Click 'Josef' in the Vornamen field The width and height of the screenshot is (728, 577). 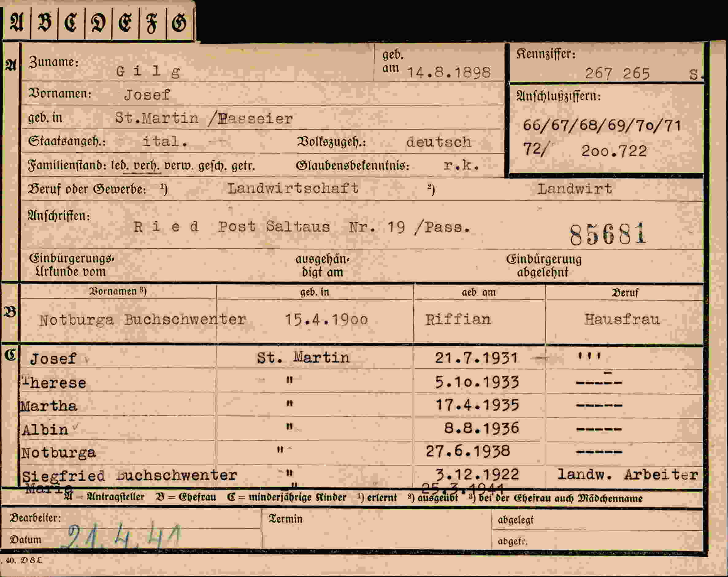(x=147, y=95)
